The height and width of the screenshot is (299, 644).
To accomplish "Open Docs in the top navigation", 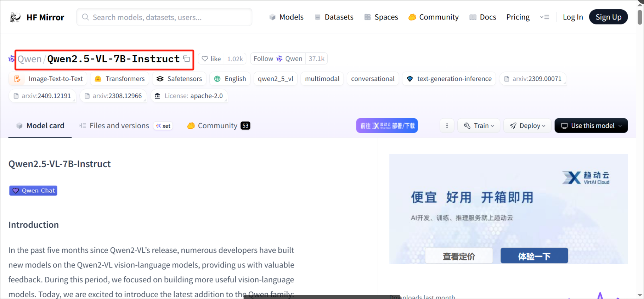I will [483, 17].
